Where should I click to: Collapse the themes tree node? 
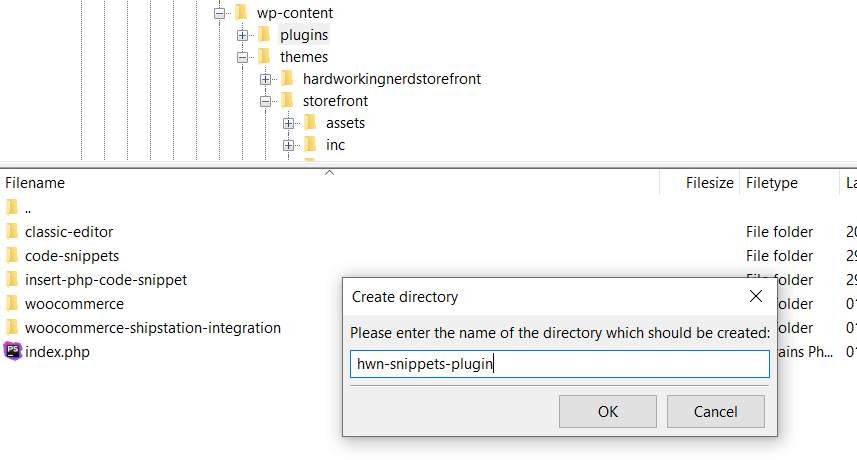[242, 57]
